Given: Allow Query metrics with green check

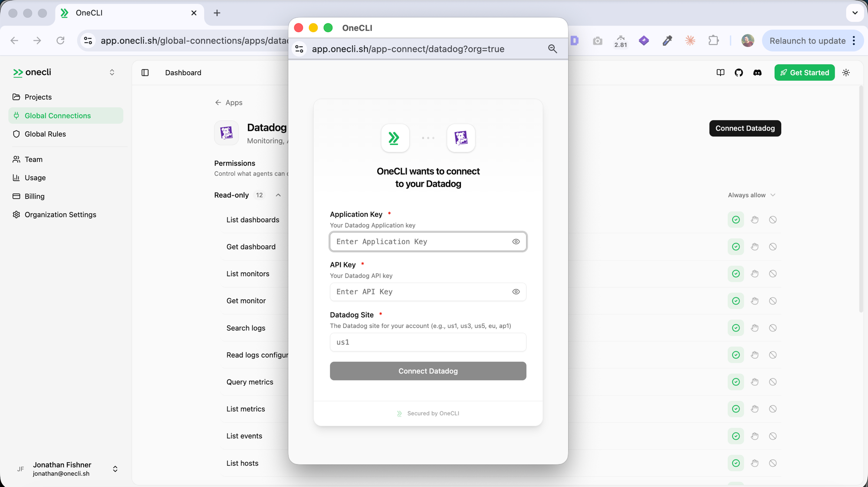Looking at the screenshot, I should 736,382.
